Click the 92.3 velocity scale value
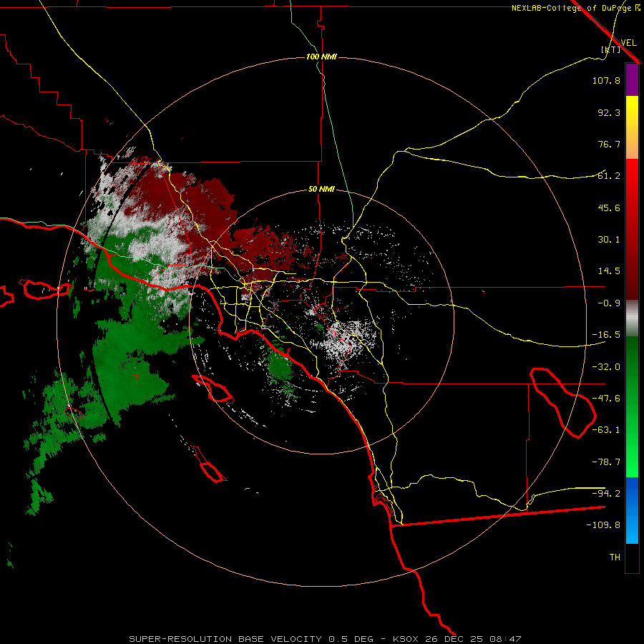 [x=609, y=112]
